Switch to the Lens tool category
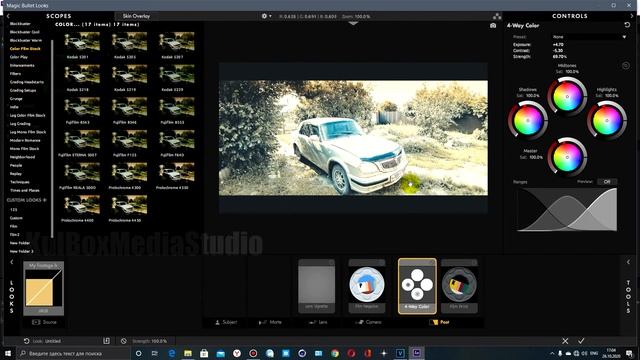 pos(318,322)
